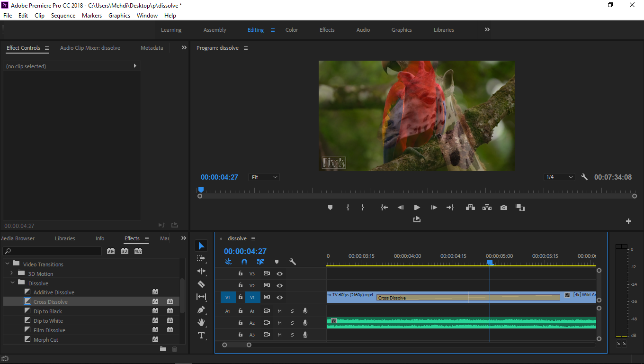The width and height of the screenshot is (644, 364).
Task: Create a new custom bin in Effects panel
Action: point(163,349)
